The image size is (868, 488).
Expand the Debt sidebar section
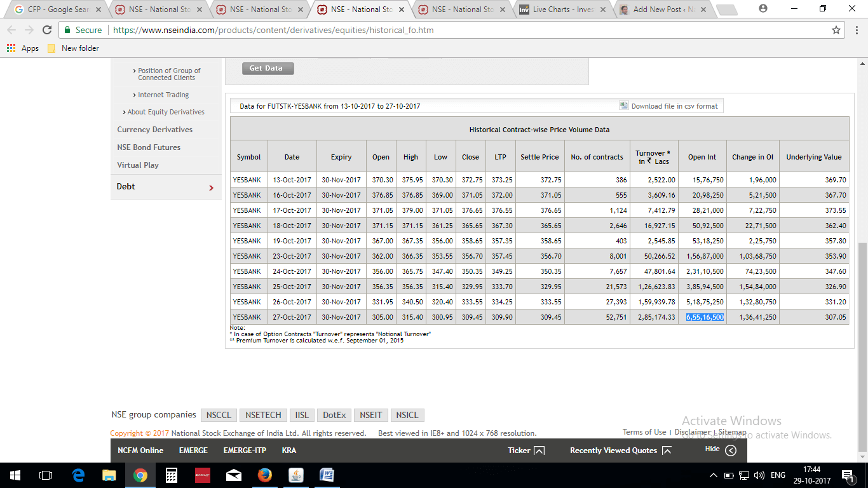tap(166, 187)
